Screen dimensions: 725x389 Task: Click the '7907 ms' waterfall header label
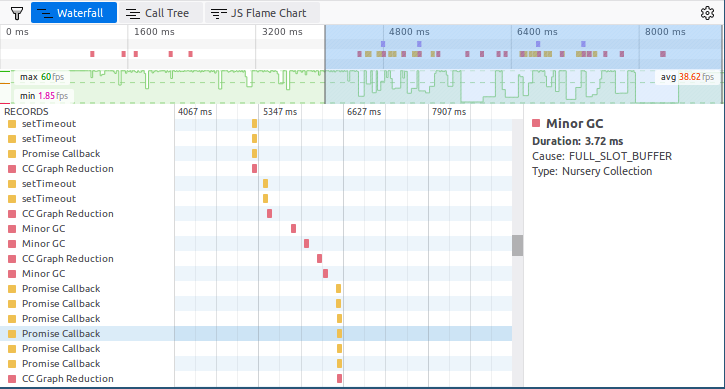click(x=449, y=111)
